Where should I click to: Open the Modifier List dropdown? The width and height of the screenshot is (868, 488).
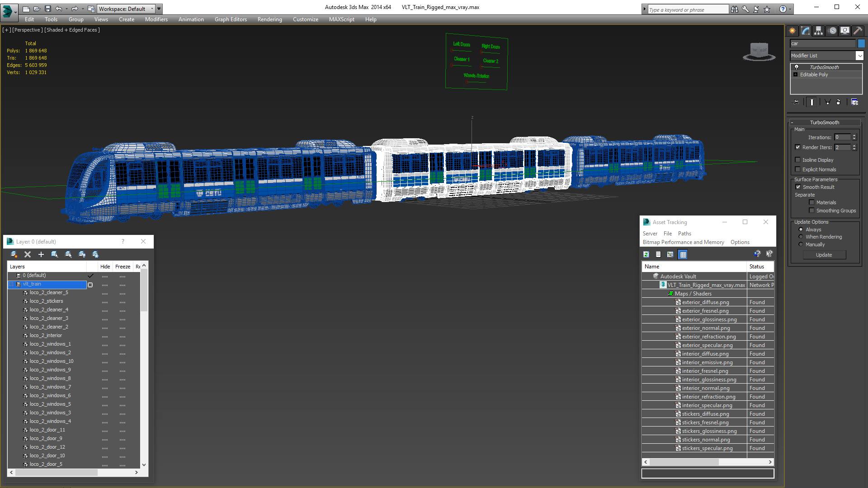pyautogui.click(x=859, y=56)
